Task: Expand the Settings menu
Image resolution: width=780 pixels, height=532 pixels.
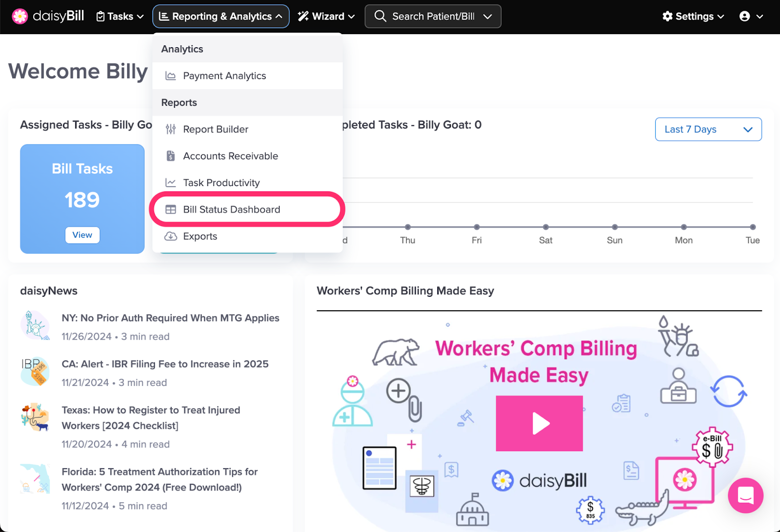Action: 693,17
